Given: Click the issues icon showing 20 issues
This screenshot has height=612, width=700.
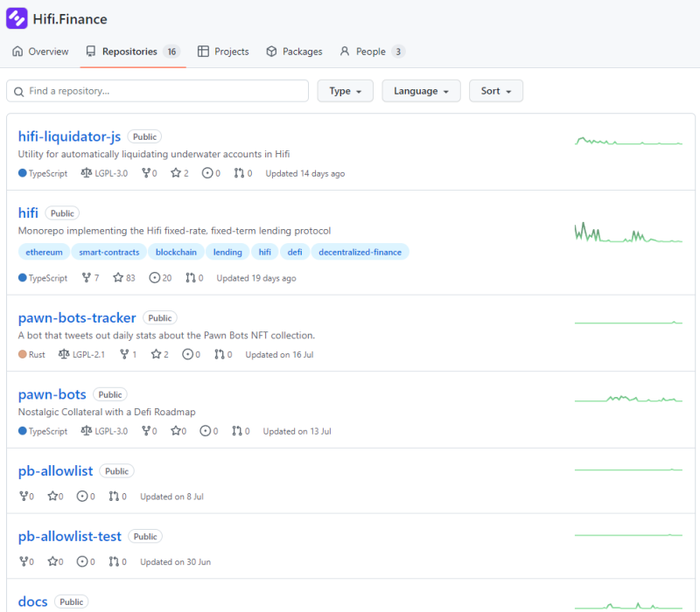Looking at the screenshot, I should (x=155, y=278).
